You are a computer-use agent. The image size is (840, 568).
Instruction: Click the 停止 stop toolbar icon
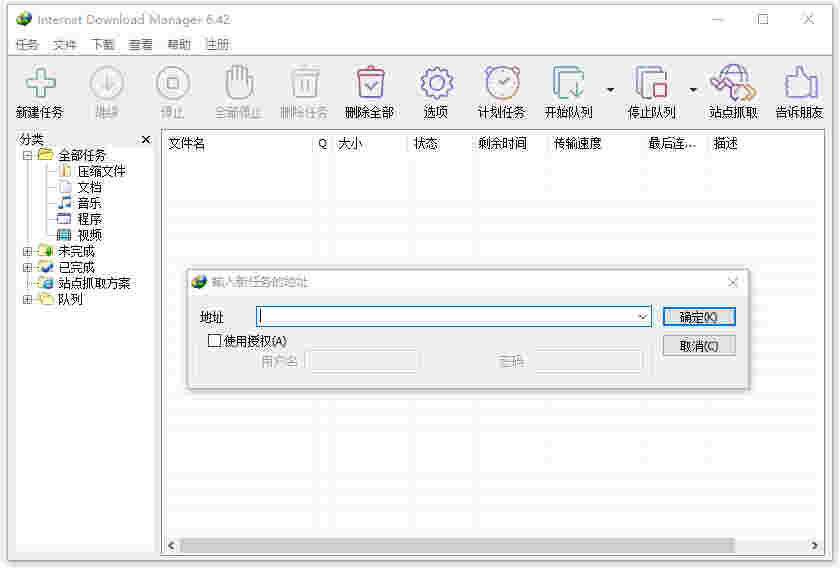tap(172, 83)
